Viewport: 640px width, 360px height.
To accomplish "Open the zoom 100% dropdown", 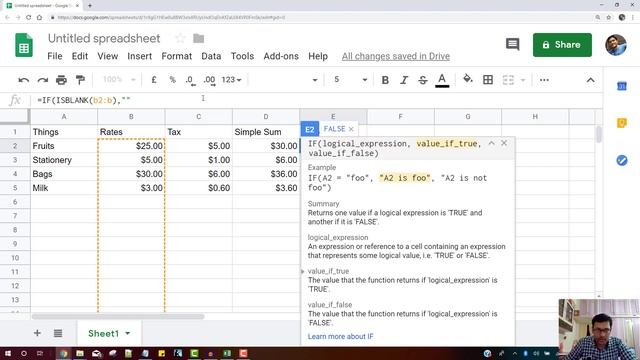I will point(119,80).
